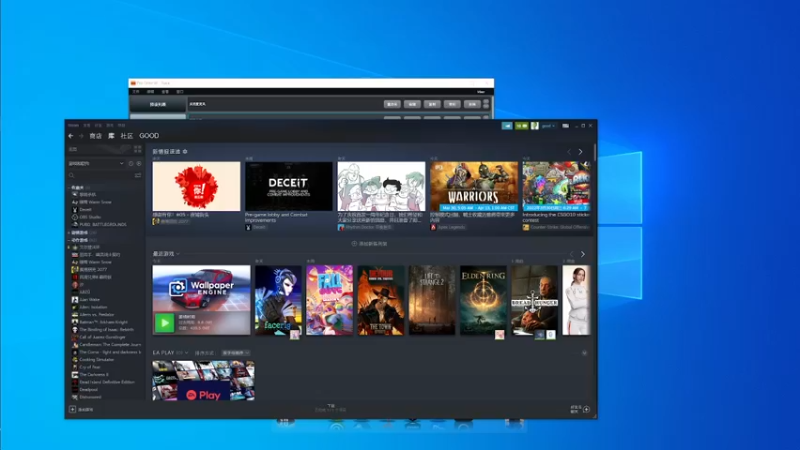
Task: Expand the EA PLAY collection dropdown
Action: point(186,353)
